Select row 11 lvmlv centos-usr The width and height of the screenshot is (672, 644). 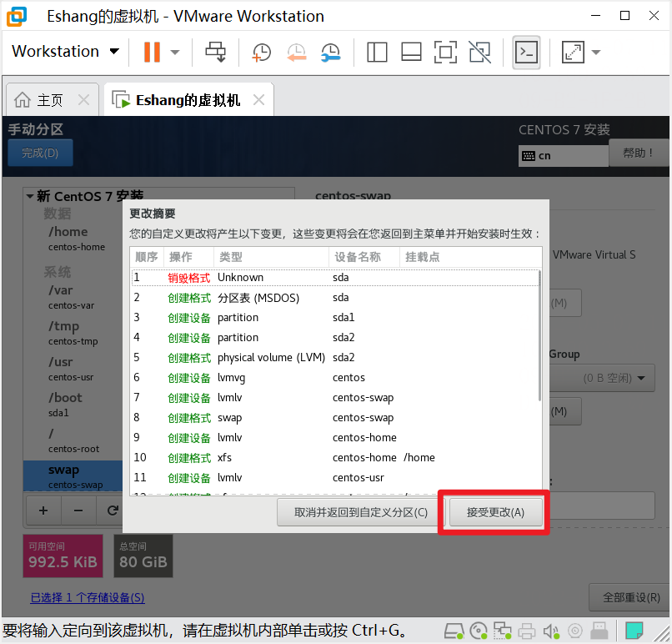click(334, 478)
